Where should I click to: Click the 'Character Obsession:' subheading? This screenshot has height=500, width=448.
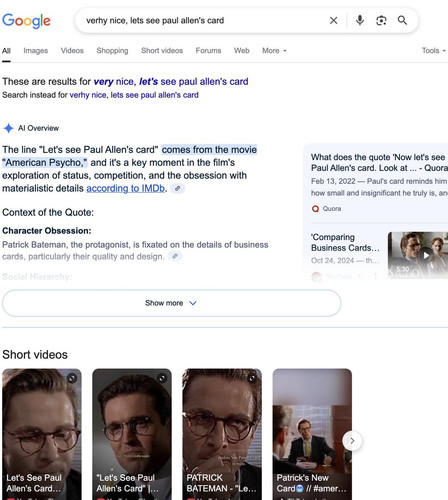click(x=47, y=231)
